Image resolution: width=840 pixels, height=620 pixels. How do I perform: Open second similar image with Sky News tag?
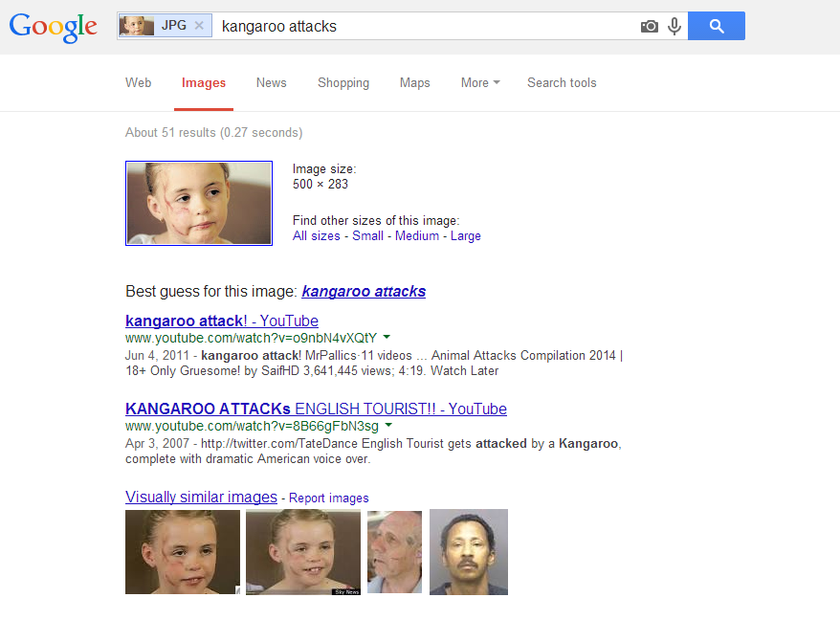[303, 552]
